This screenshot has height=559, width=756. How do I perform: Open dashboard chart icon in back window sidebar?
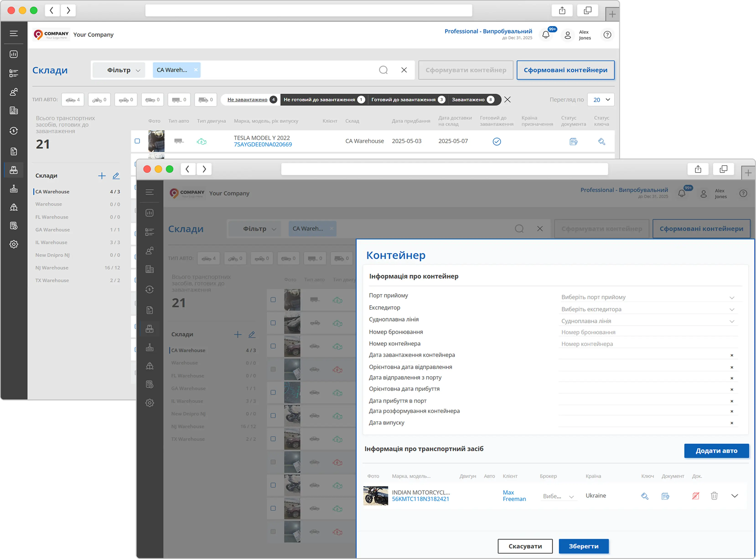[14, 54]
